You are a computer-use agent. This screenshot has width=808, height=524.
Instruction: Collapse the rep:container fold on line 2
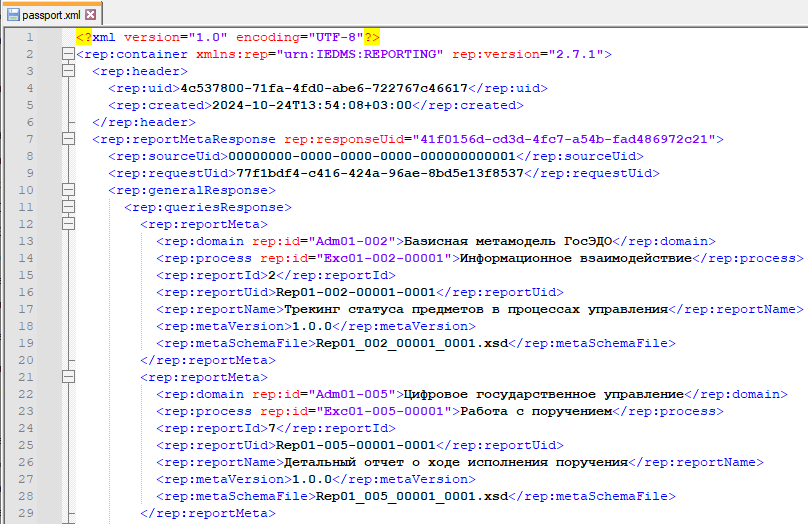click(68, 54)
